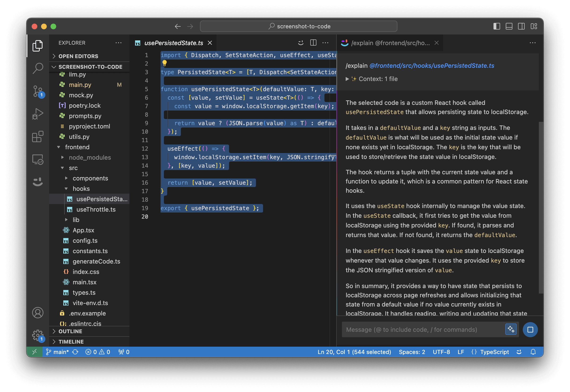Go back with the left arrow

(x=178, y=26)
